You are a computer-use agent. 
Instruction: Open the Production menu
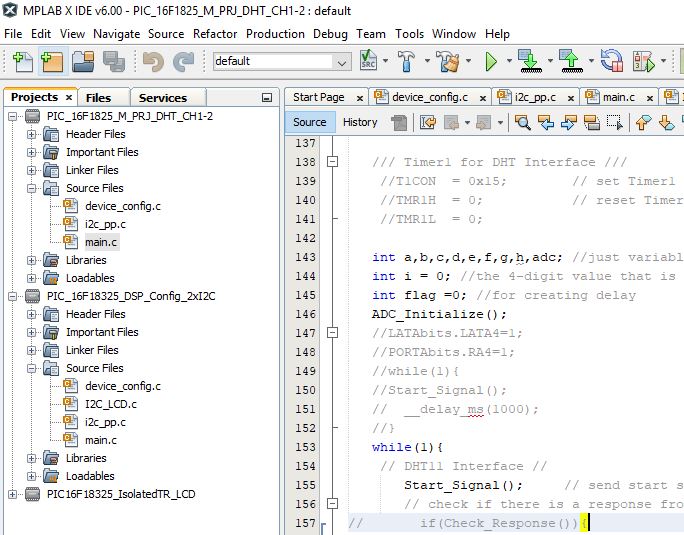coord(275,34)
